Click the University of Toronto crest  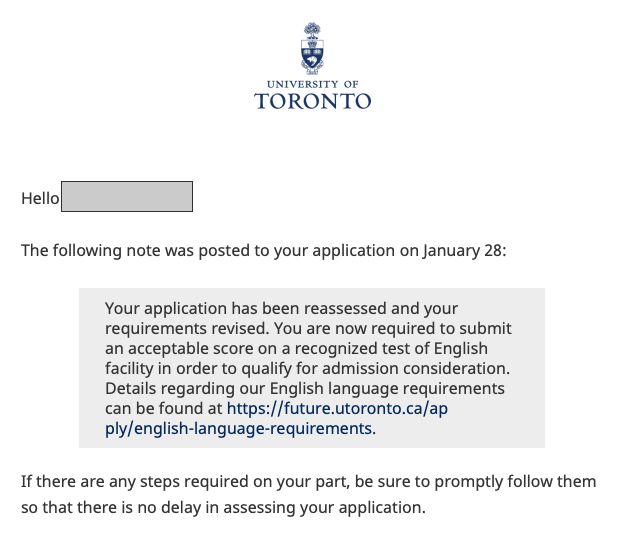pyautogui.click(x=312, y=48)
